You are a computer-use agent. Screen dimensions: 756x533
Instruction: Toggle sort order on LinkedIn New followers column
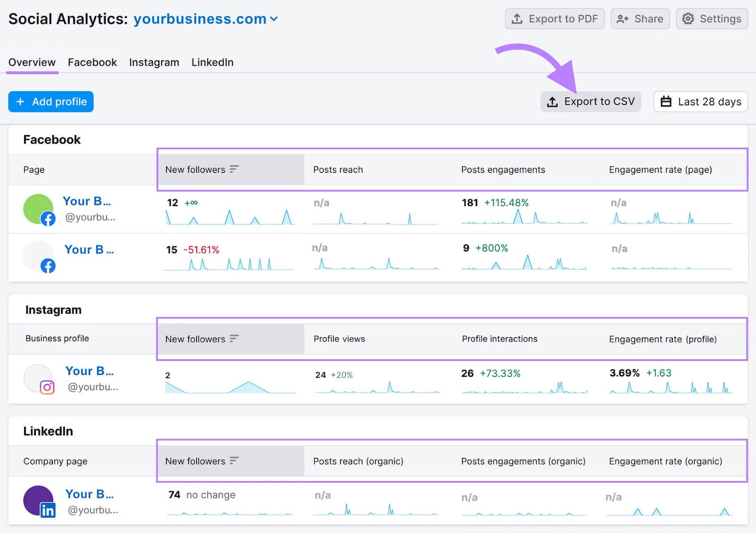coord(233,461)
